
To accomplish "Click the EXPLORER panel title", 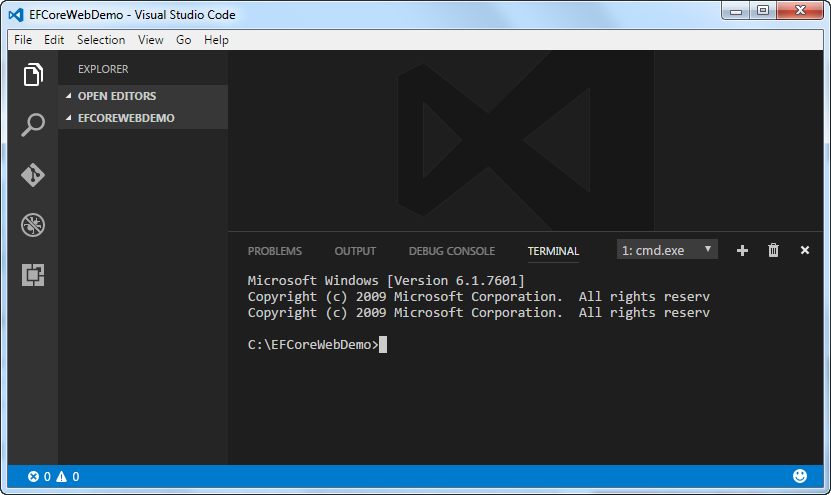I will [x=103, y=69].
